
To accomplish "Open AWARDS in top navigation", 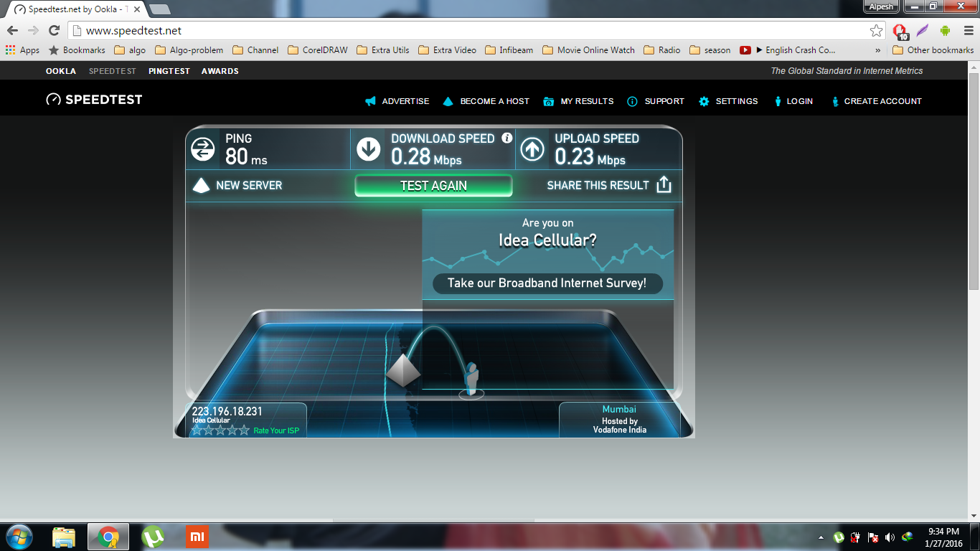I will pos(220,71).
